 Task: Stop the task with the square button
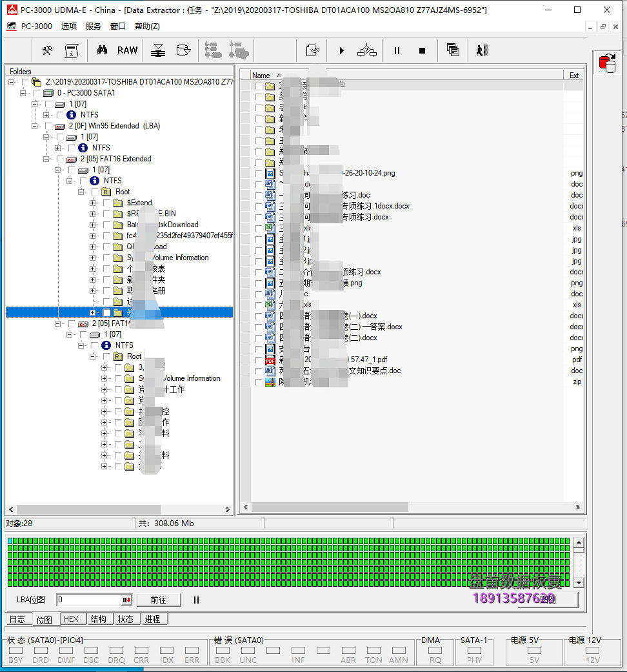[423, 50]
